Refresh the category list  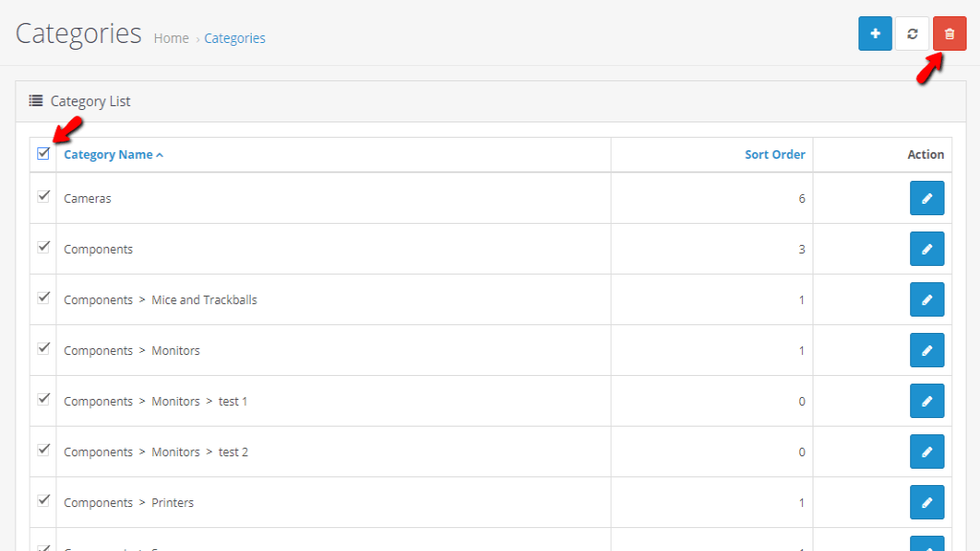[x=912, y=33]
